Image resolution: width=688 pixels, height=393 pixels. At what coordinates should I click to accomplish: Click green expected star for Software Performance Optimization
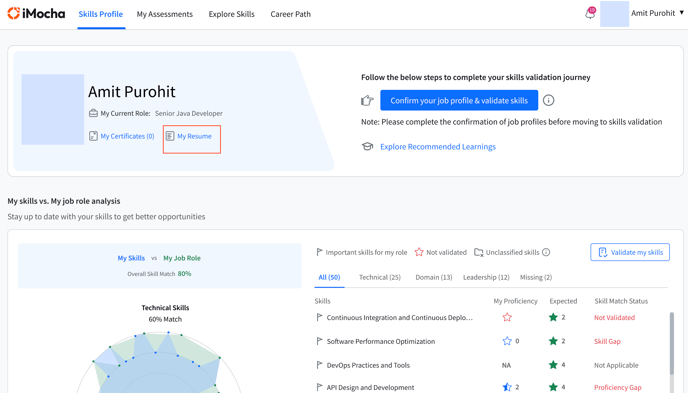pyautogui.click(x=553, y=341)
